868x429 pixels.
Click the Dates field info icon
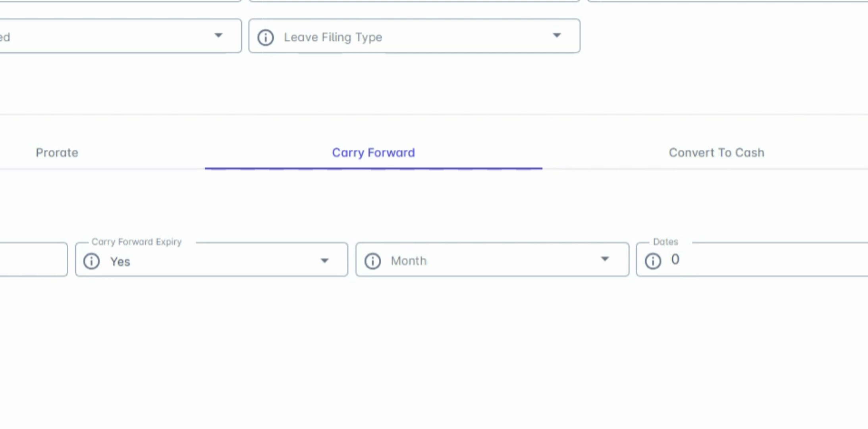653,261
